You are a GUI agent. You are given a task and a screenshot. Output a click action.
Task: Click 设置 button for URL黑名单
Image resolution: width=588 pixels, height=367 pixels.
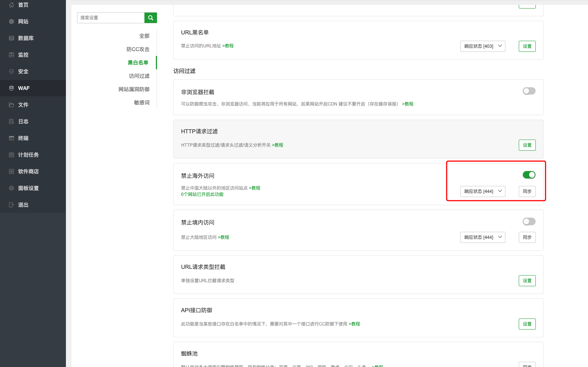(527, 46)
